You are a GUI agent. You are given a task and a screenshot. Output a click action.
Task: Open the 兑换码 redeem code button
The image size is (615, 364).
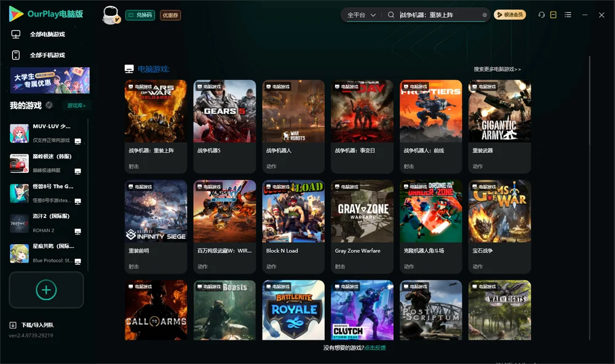tap(140, 15)
